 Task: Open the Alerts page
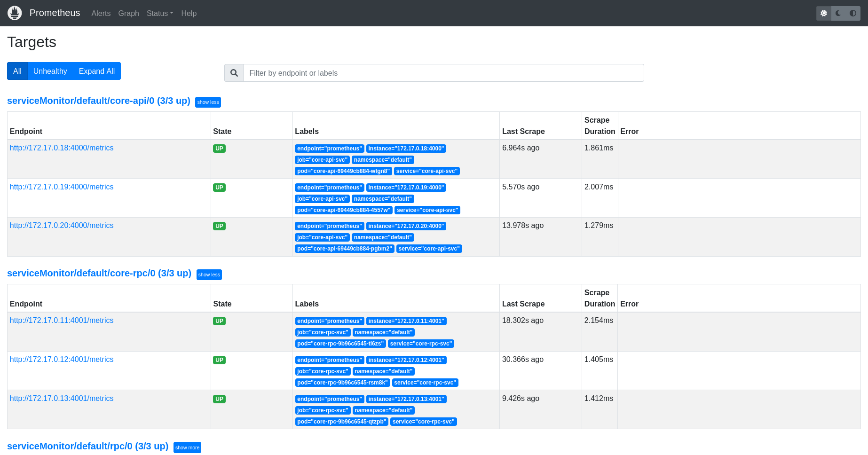click(101, 13)
